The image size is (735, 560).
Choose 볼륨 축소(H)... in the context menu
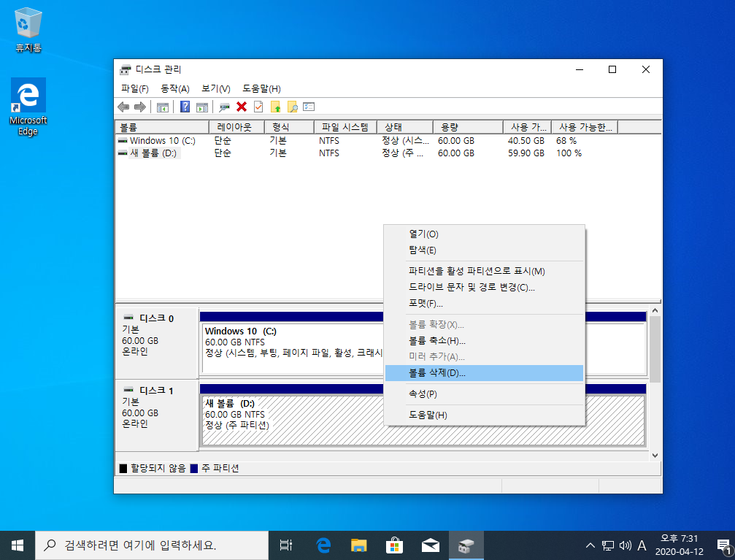pyautogui.click(x=484, y=340)
